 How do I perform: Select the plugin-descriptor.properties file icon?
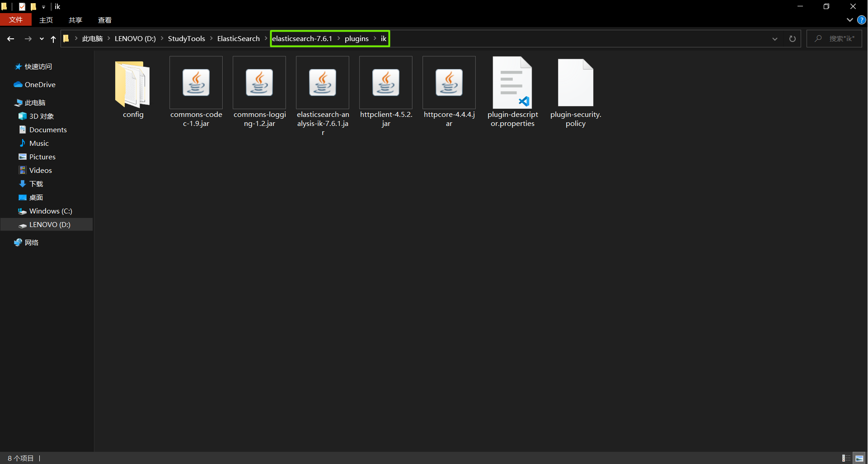click(512, 83)
